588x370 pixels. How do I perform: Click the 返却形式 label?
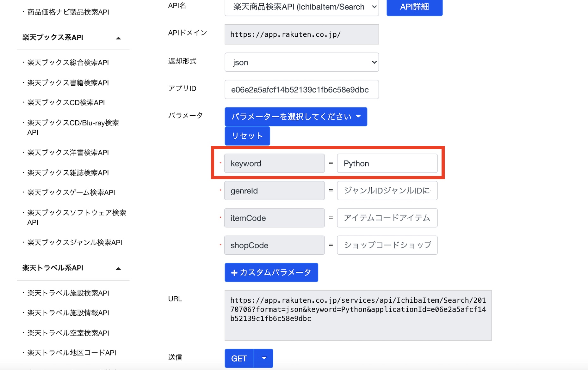coord(182,61)
